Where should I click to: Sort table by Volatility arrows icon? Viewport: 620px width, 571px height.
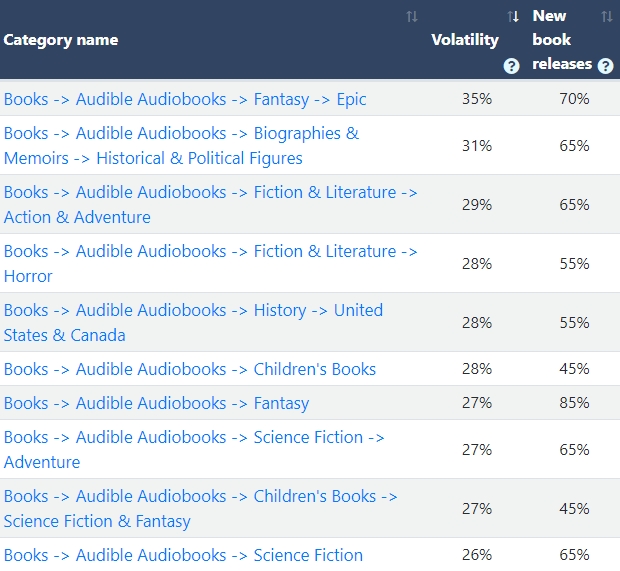click(x=513, y=17)
